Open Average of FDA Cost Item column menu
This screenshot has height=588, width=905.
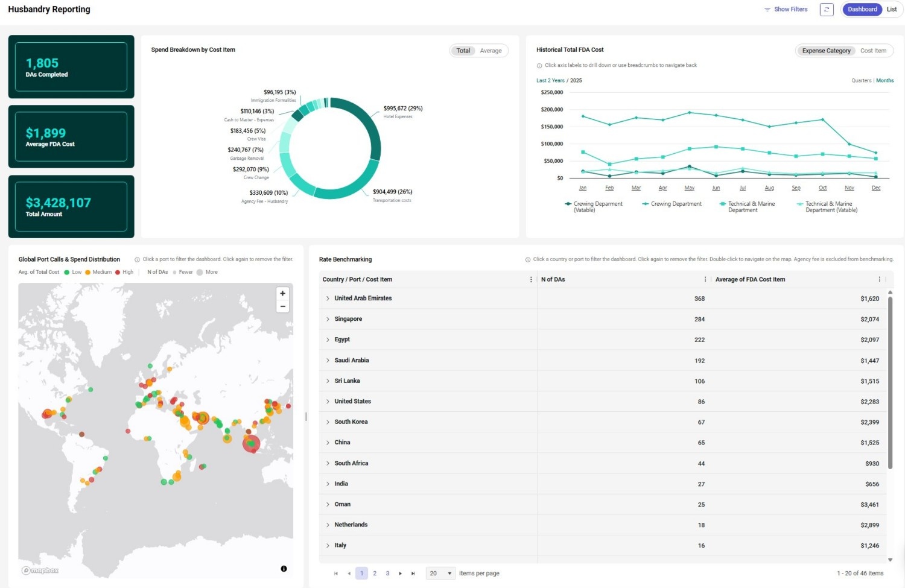pyautogui.click(x=879, y=279)
